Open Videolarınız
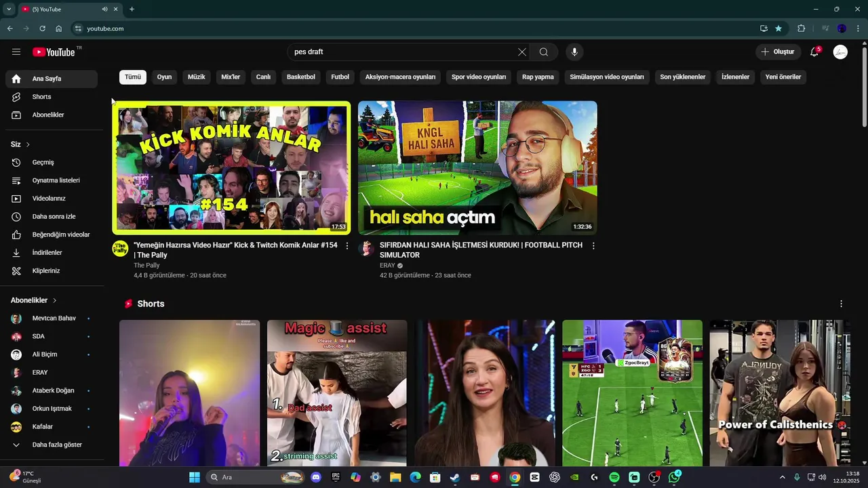The width and height of the screenshot is (868, 488). [x=52, y=199]
